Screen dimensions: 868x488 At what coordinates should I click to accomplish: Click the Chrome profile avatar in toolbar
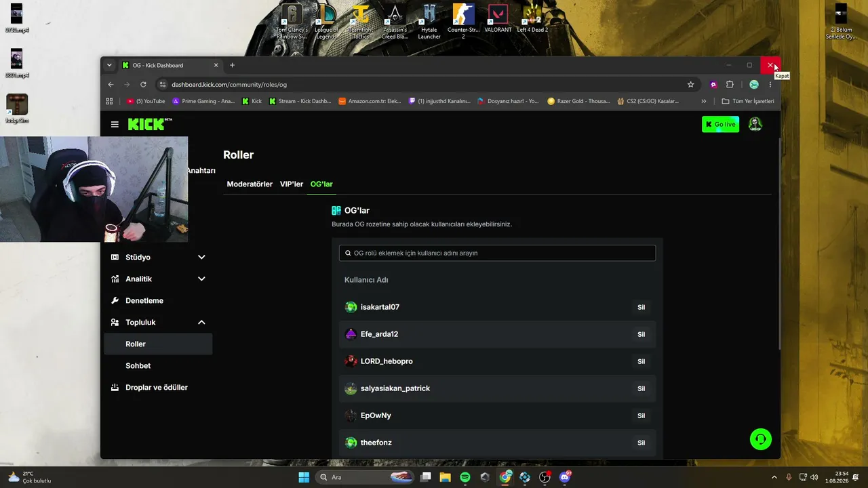pos(753,84)
